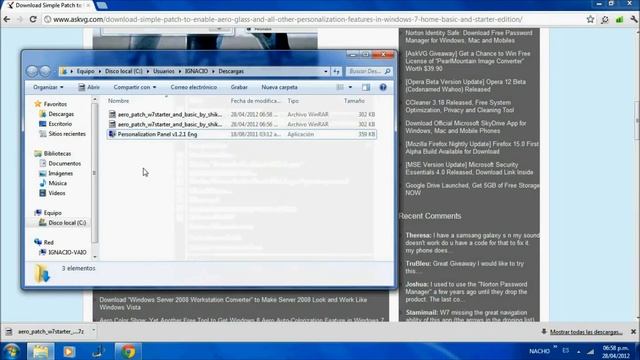
Task: Sort by Tipo column header
Action: coord(293,101)
